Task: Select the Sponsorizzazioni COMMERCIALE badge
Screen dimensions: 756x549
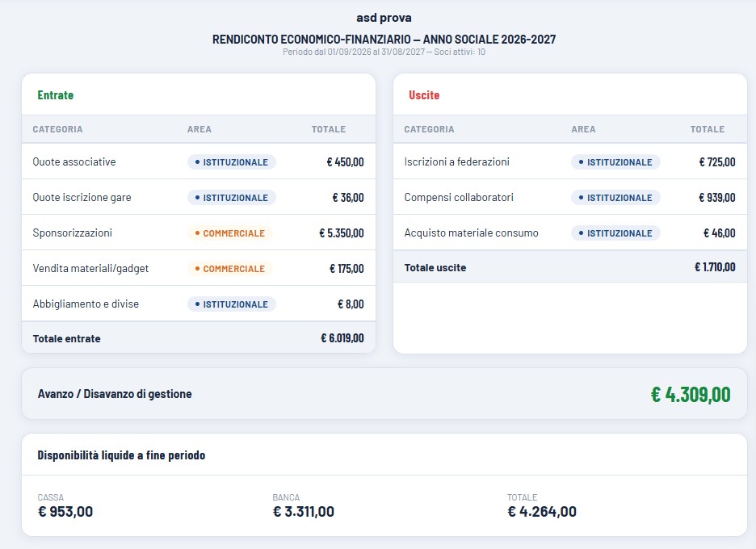Action: [x=230, y=233]
